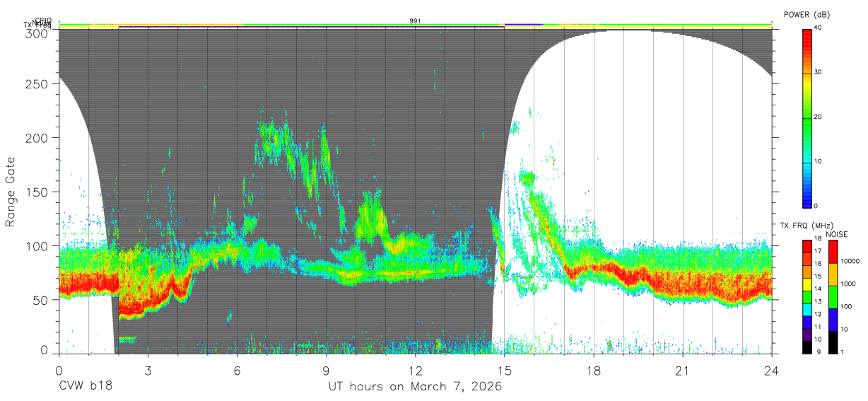Click the 'UT hours on March 7, 2026' label

(x=414, y=387)
